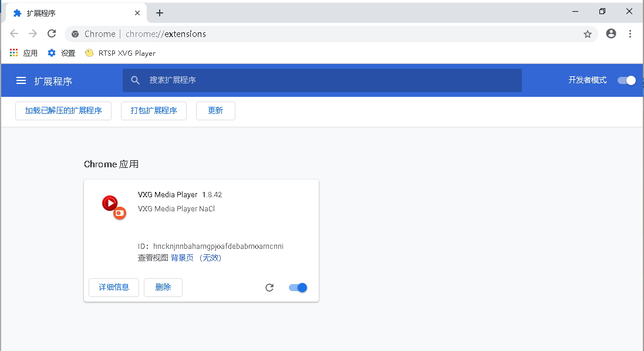Reload the current browser page
644x351 pixels.
tap(52, 33)
